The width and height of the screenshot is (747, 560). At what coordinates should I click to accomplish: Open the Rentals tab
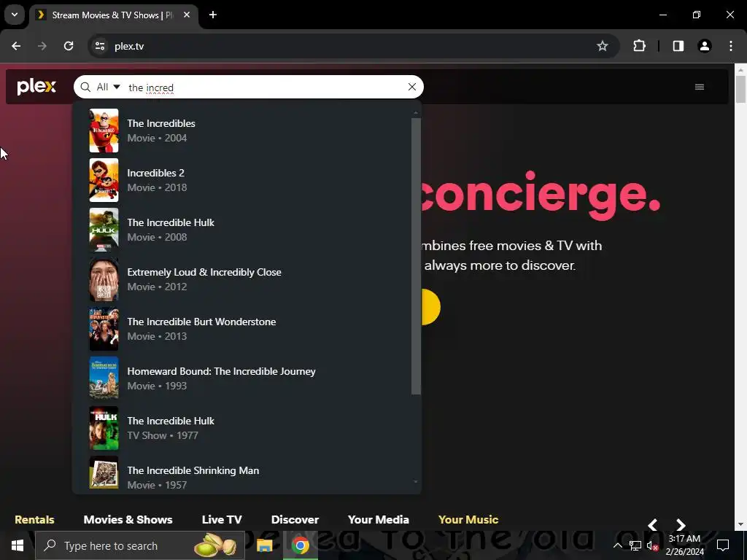pos(34,519)
